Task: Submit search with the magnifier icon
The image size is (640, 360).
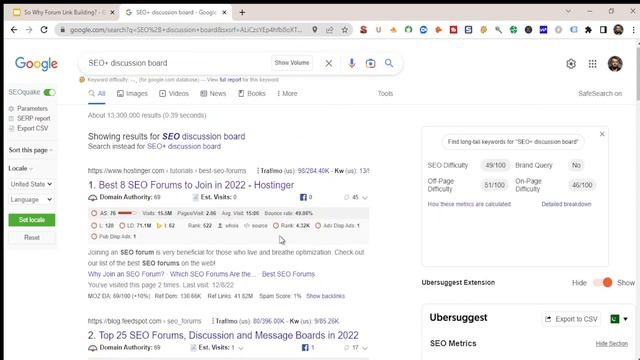Action: pyautogui.click(x=389, y=63)
